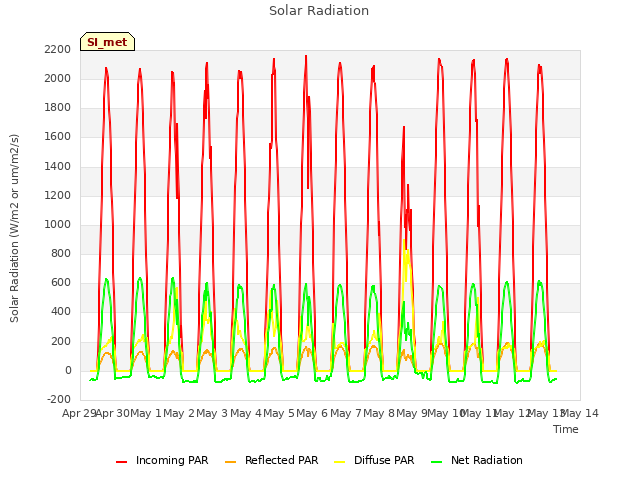
Task: Click the May 6 x-axis date label
Action: (312, 413)
